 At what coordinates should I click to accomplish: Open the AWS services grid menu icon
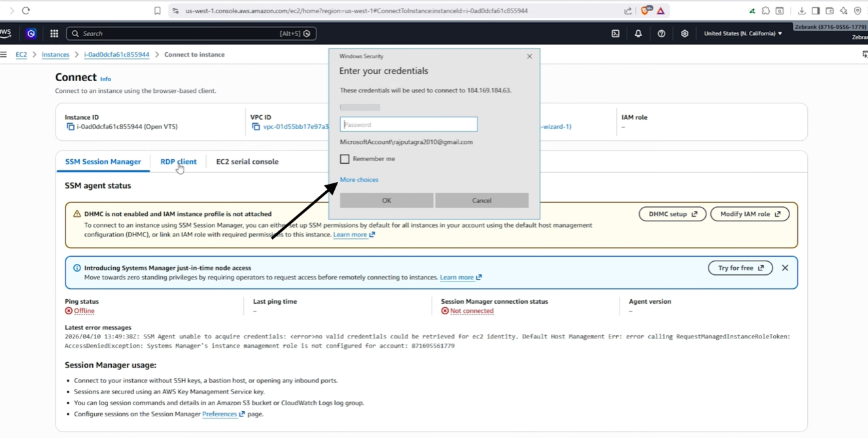[54, 33]
